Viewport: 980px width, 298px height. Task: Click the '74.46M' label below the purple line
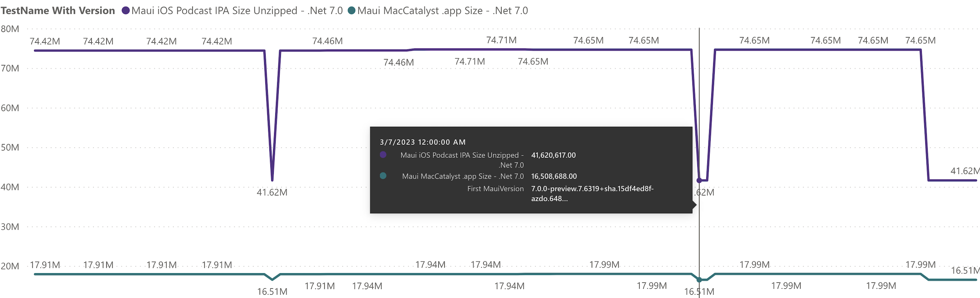398,62
